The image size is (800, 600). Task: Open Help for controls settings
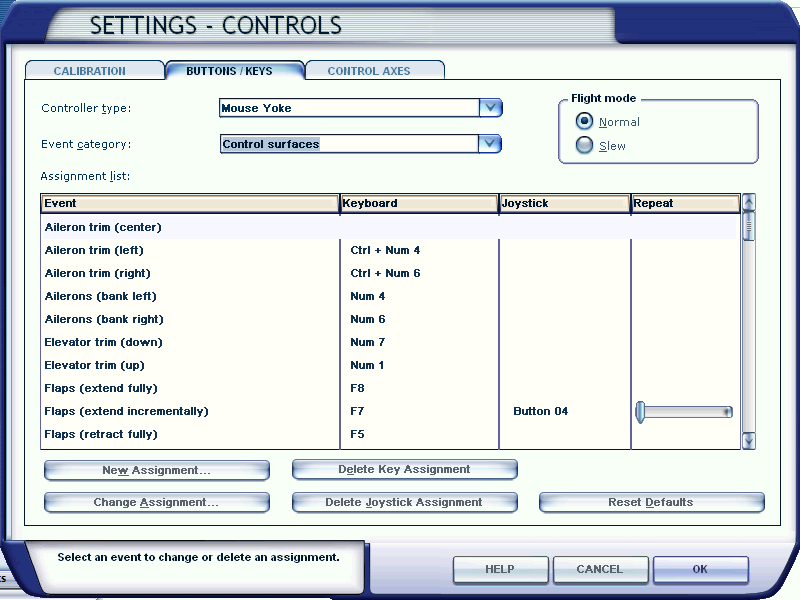click(x=501, y=569)
